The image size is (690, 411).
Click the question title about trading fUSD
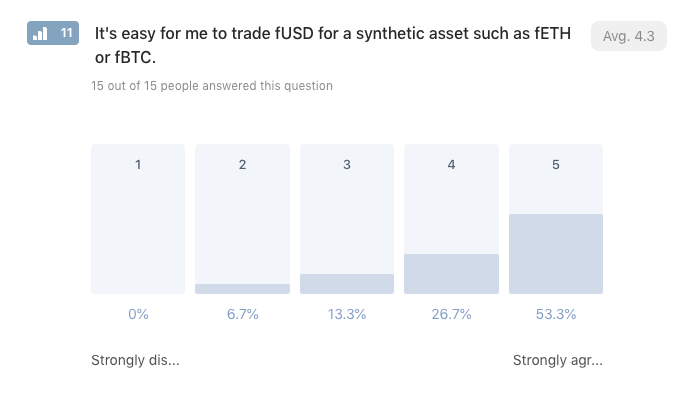(333, 45)
